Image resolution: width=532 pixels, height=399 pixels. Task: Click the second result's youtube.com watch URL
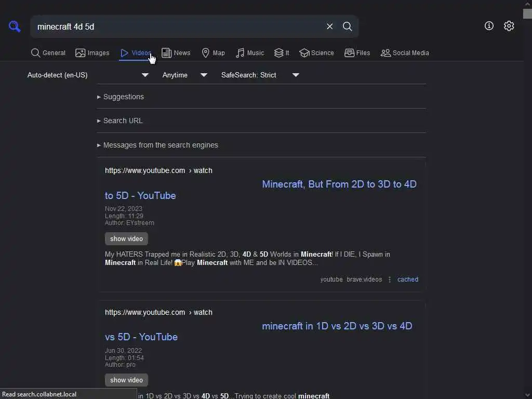(158, 312)
